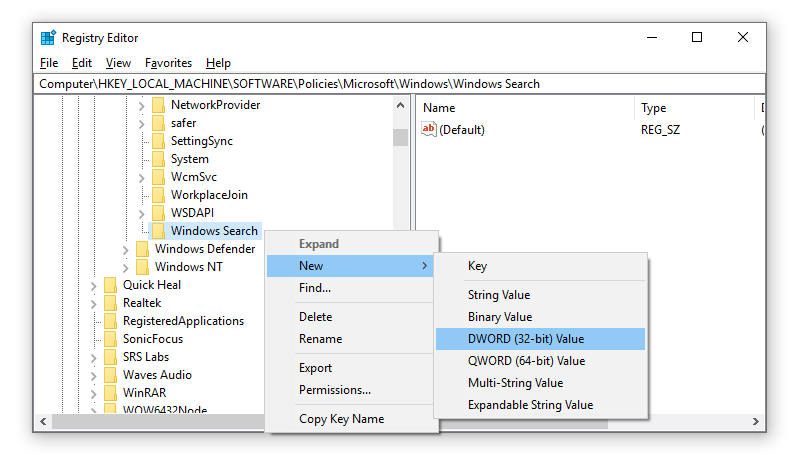803x465 pixels.
Task: Expand the WcmSvc key
Action: (141, 178)
